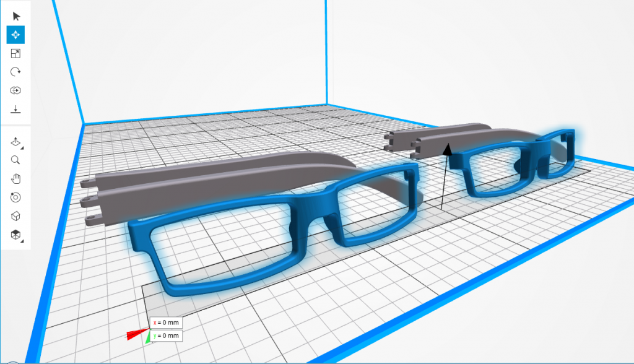This screenshot has height=364, width=634.
Task: Pick the magnifying glass Zoom tool
Action: pyautogui.click(x=16, y=160)
